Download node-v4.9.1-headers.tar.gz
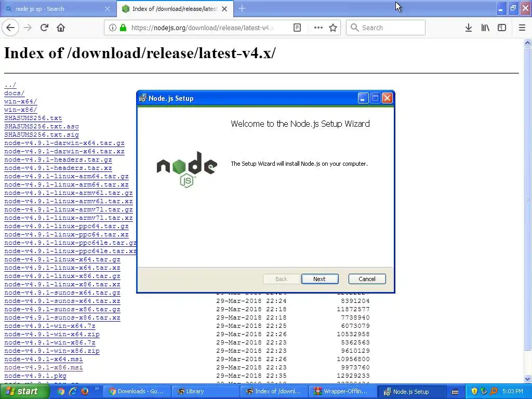The image size is (532, 399). tap(58, 159)
